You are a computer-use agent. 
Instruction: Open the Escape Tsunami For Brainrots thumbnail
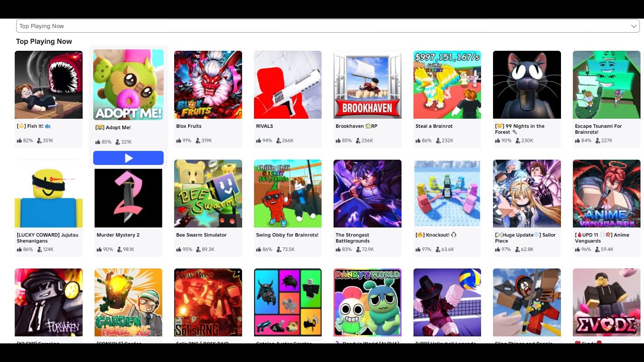tap(607, 84)
